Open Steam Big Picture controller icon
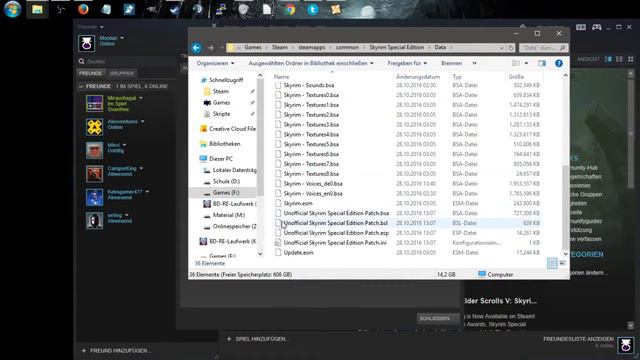640x360 pixels. (x=597, y=27)
